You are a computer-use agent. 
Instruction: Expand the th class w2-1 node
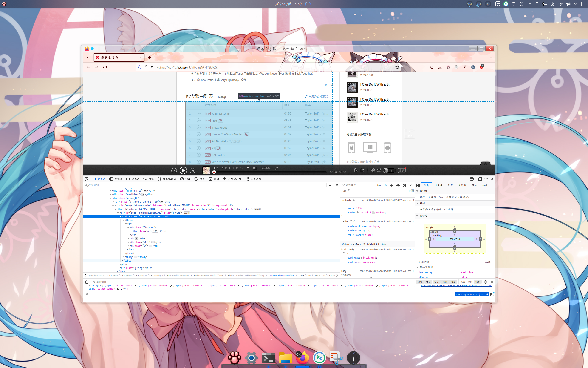(128, 242)
